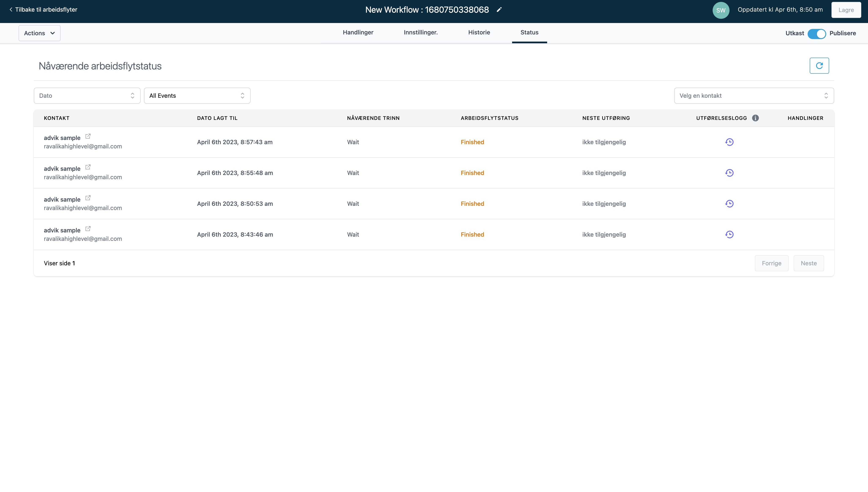Viewport: 868px width, 492px height.
Task: Open contact link icon in 8:43:46 row
Action: [88, 228]
